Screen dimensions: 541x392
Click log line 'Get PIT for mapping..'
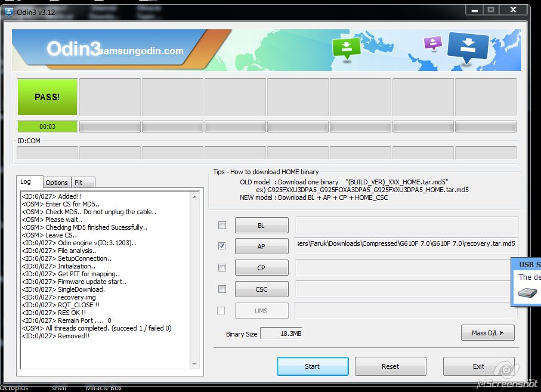[89, 274]
